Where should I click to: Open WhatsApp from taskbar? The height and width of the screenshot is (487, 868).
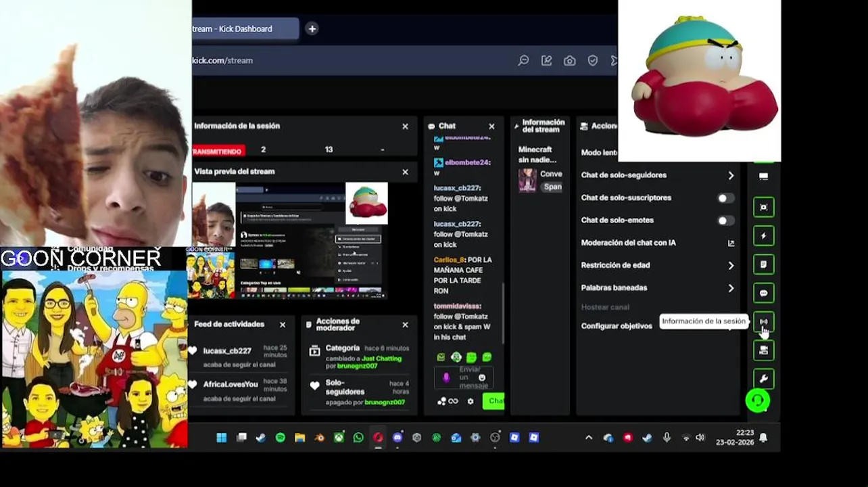(x=358, y=438)
